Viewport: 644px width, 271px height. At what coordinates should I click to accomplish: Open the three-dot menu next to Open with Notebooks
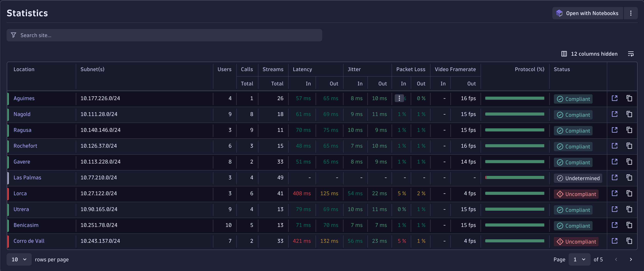pos(631,13)
